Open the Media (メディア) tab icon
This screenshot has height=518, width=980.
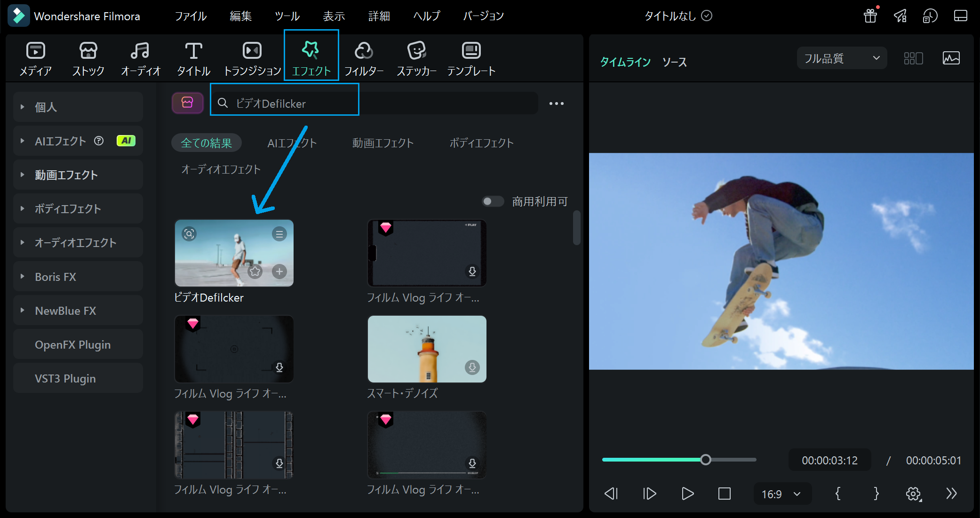click(x=36, y=51)
